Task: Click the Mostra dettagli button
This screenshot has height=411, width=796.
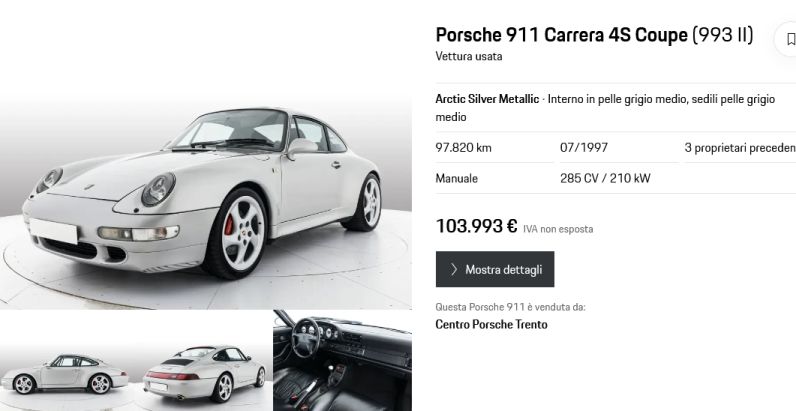Action: point(495,269)
